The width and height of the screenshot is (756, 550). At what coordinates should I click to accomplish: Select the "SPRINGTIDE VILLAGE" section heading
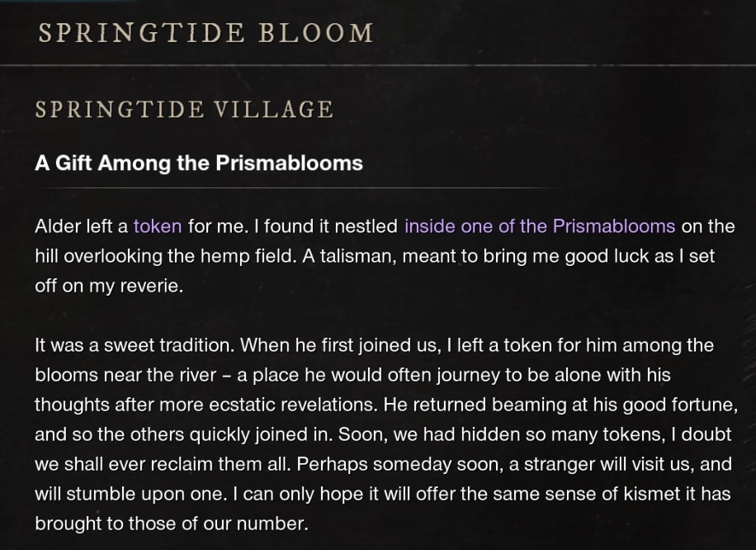(184, 110)
